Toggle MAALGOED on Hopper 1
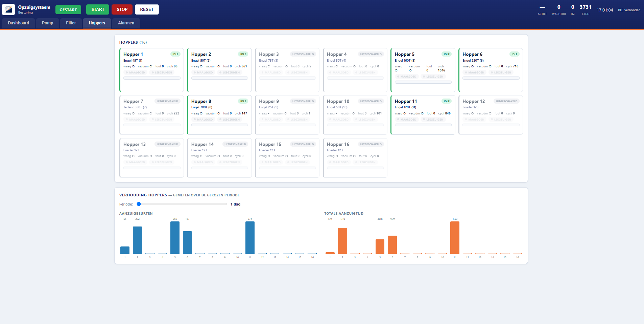Screen dimensions: 644x324 [x=136, y=72]
